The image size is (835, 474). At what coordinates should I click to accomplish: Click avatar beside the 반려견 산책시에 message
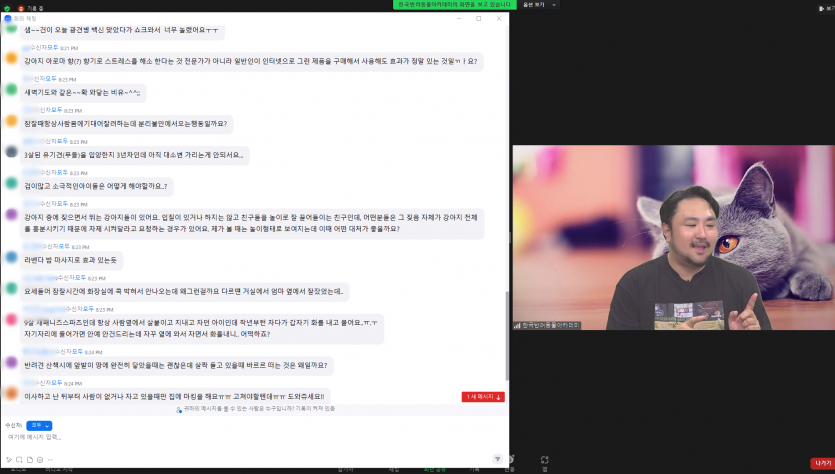tap(11, 362)
